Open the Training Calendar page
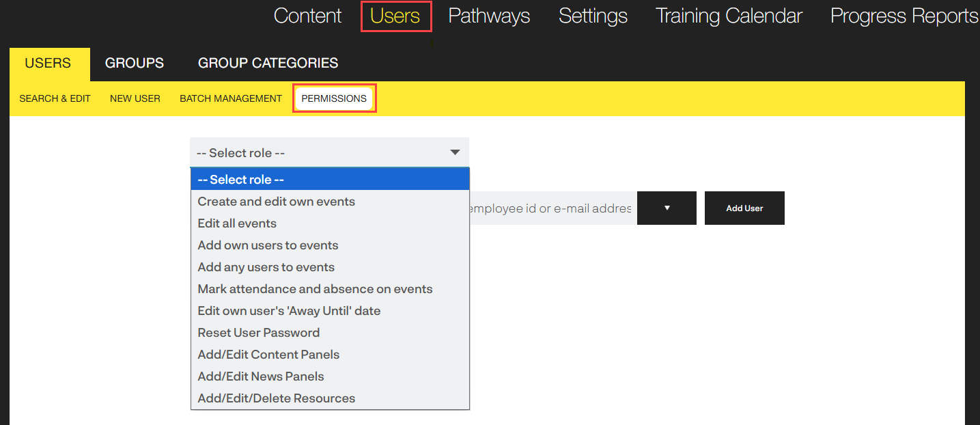 pyautogui.click(x=729, y=16)
